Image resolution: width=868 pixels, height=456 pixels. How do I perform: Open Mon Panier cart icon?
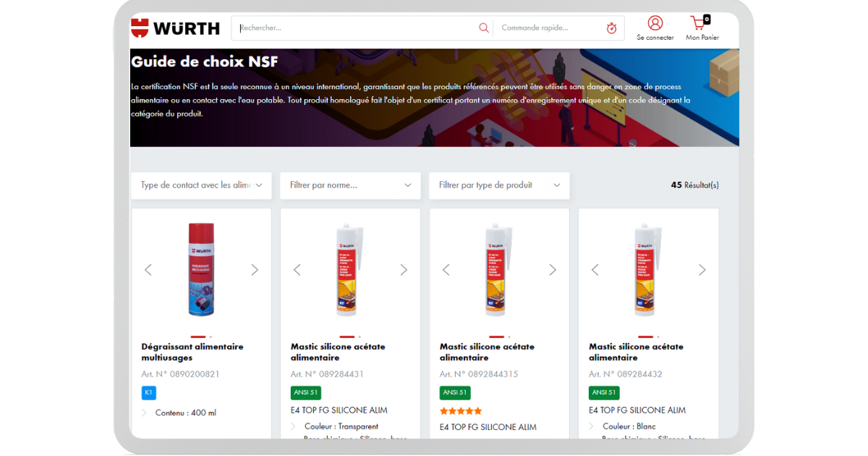(697, 24)
